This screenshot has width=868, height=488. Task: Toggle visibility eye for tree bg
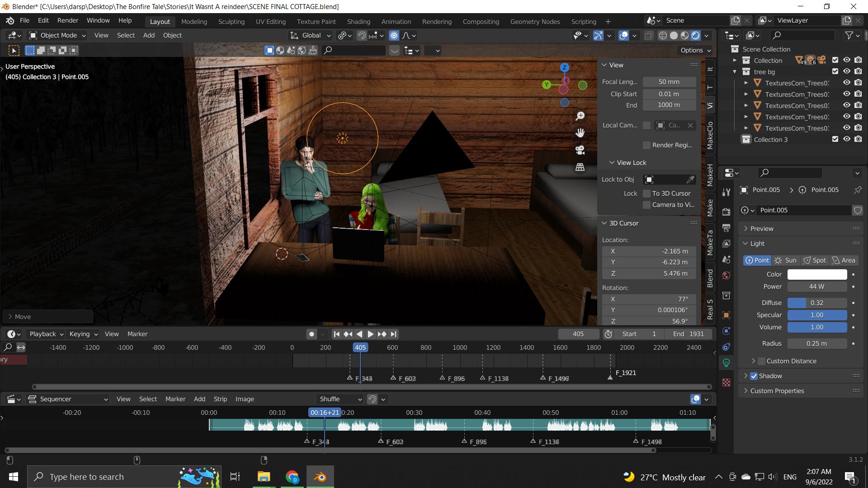pos(846,72)
